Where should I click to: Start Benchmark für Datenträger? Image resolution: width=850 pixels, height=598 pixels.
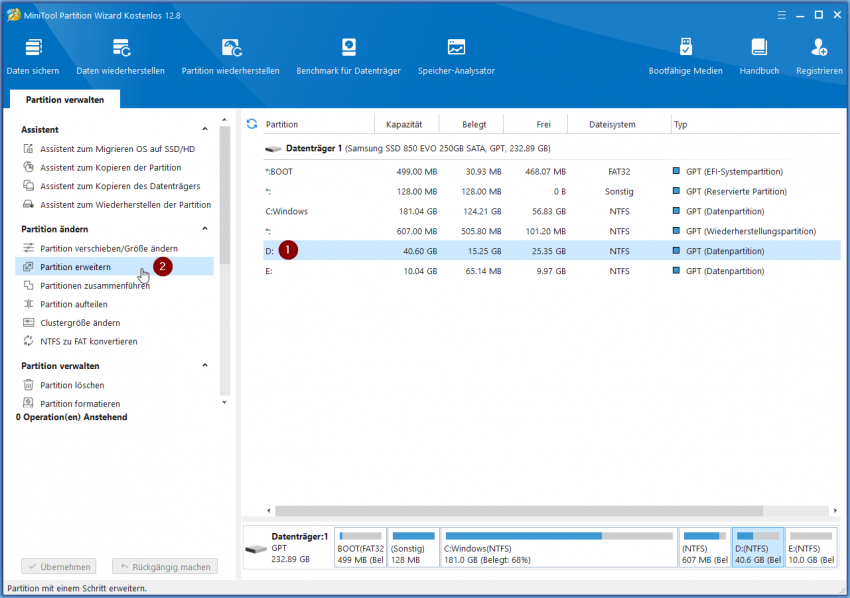348,55
